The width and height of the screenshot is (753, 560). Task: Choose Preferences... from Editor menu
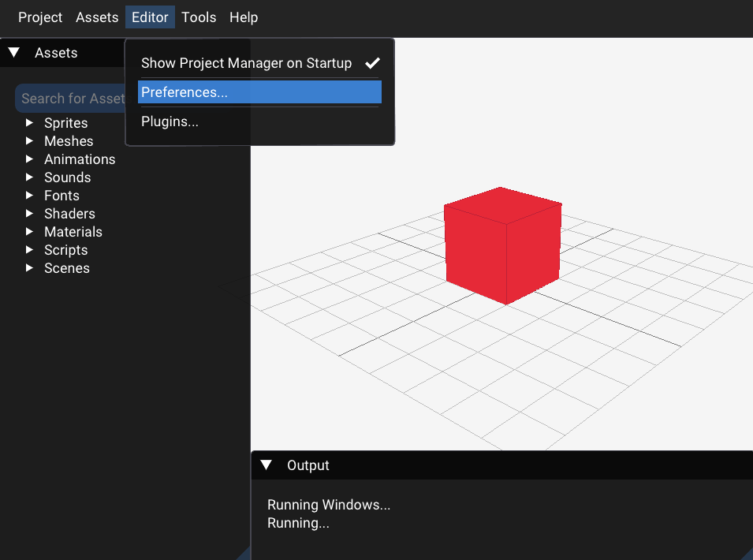tap(259, 91)
